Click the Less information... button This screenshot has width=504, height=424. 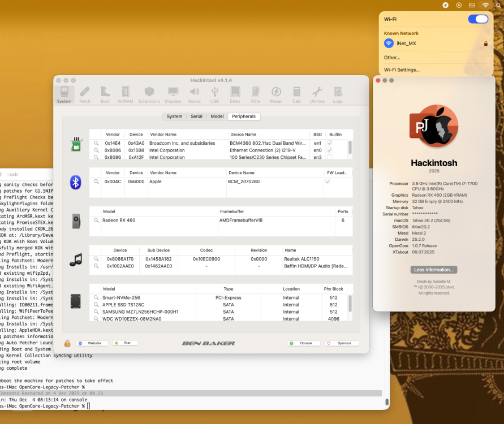(434, 270)
